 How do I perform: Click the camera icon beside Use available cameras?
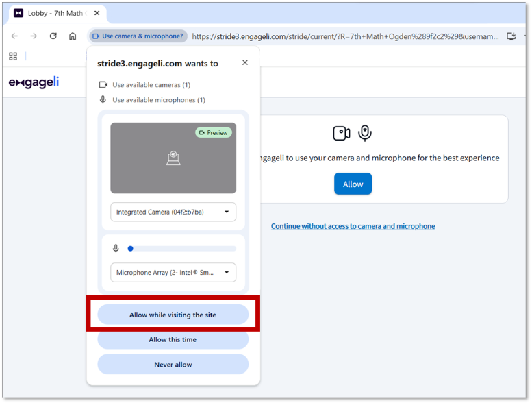point(103,84)
